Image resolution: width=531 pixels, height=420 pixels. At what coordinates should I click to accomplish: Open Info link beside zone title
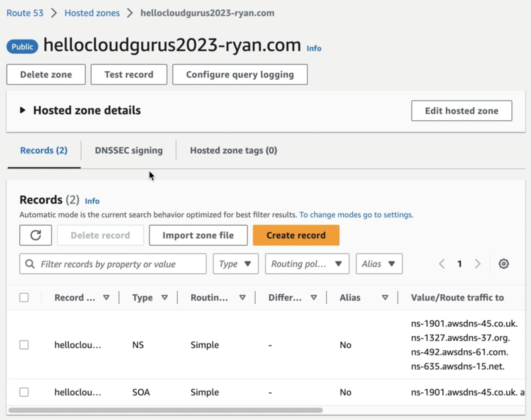tap(314, 48)
